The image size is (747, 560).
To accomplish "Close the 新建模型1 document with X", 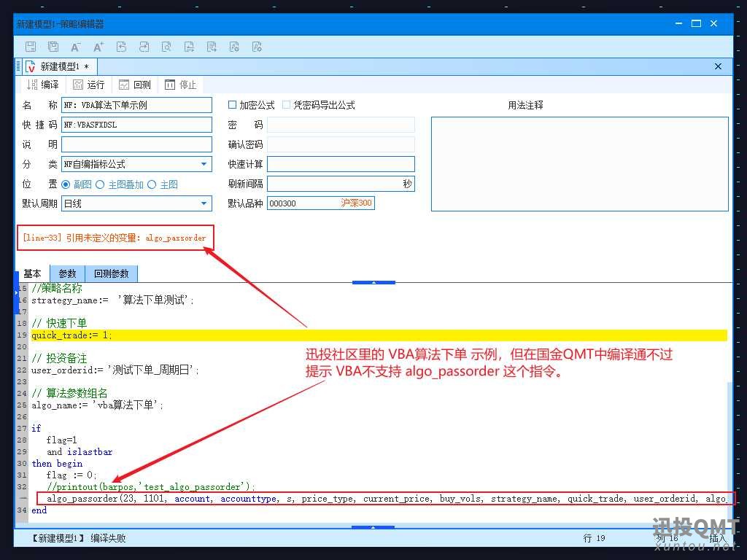I will point(718,66).
